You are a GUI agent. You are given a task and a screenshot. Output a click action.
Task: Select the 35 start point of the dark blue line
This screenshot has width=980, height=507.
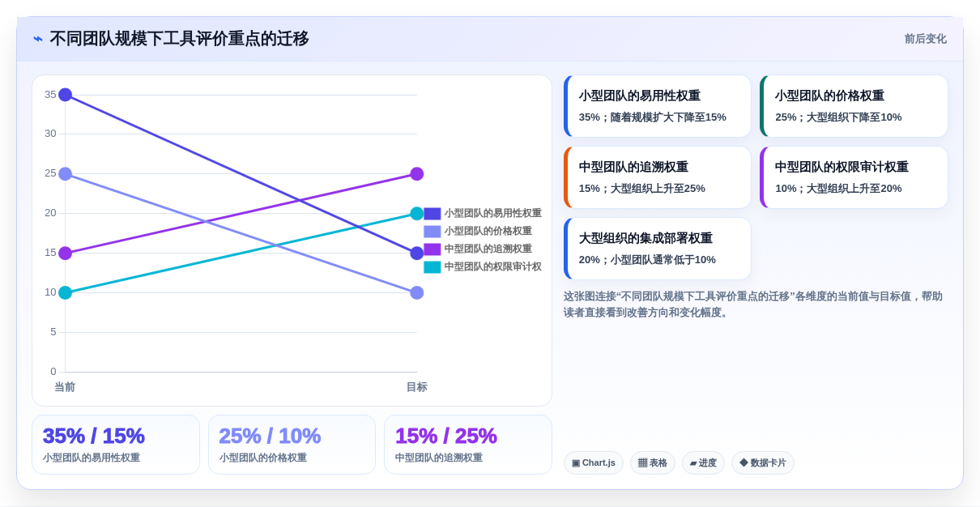point(66,95)
